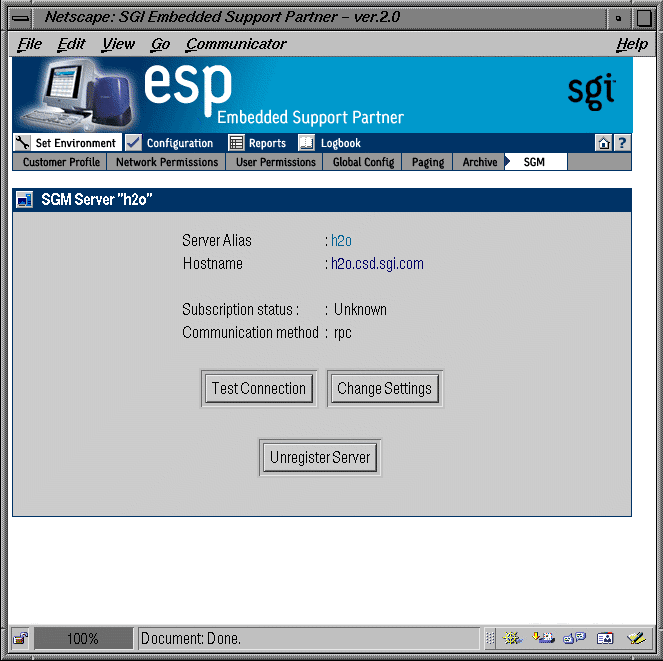The height and width of the screenshot is (661, 663).
Task: Open the Communicator menu
Action: [x=236, y=44]
